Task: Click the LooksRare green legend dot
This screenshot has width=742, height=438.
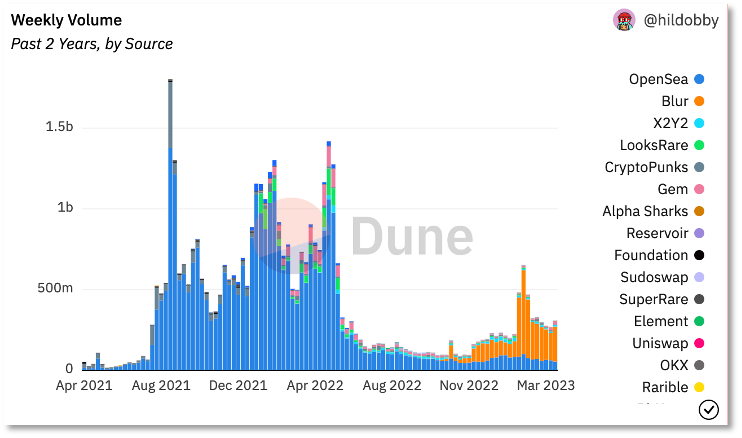Action: (x=699, y=145)
